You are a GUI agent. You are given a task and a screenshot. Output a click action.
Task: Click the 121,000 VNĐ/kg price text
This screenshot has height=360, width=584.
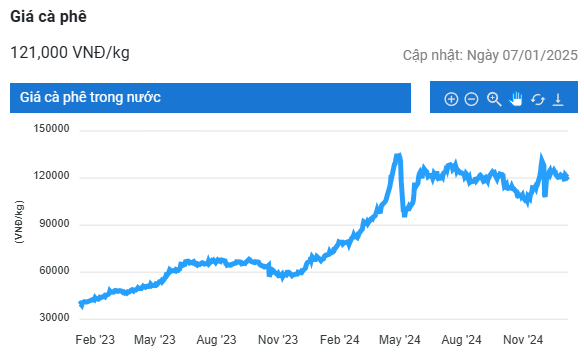[70, 52]
